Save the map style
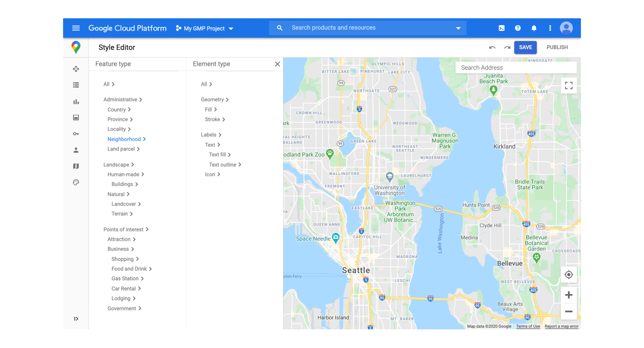 (x=525, y=47)
